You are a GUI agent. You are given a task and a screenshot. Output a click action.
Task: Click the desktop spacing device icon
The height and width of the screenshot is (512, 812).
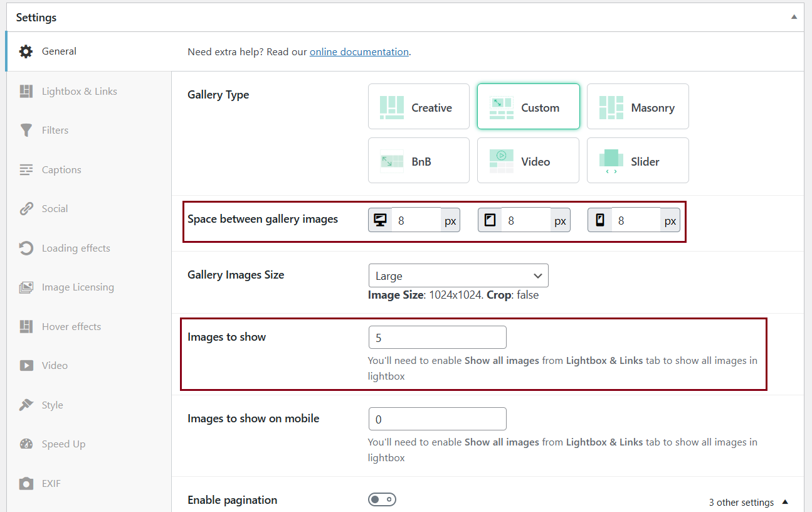click(x=380, y=220)
